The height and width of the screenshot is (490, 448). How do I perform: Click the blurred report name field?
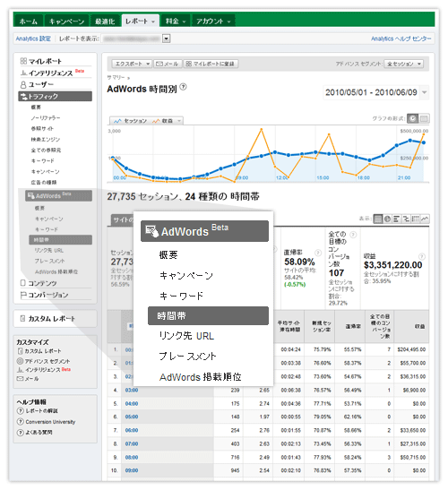coord(132,39)
